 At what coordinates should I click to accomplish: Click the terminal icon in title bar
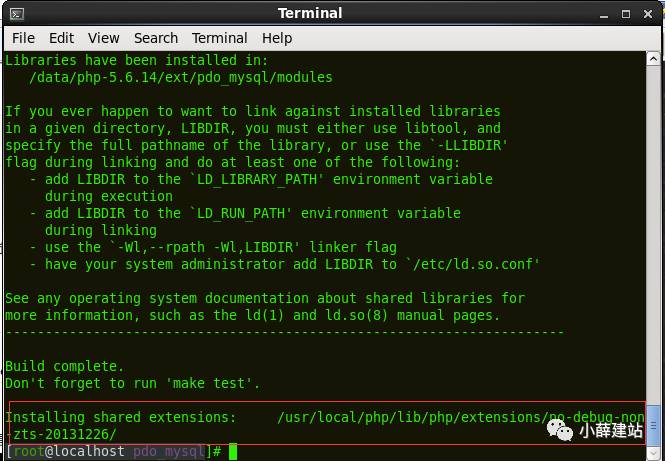point(17,14)
